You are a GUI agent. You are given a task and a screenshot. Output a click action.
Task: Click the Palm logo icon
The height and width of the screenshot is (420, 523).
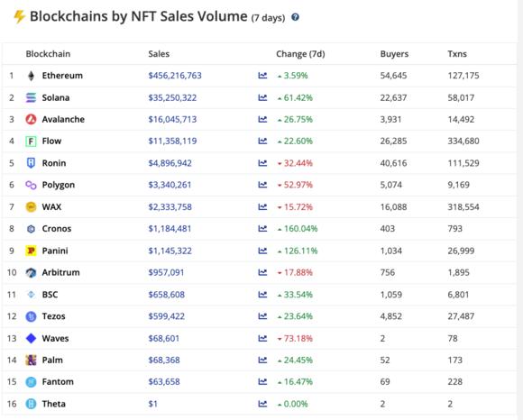(x=31, y=360)
